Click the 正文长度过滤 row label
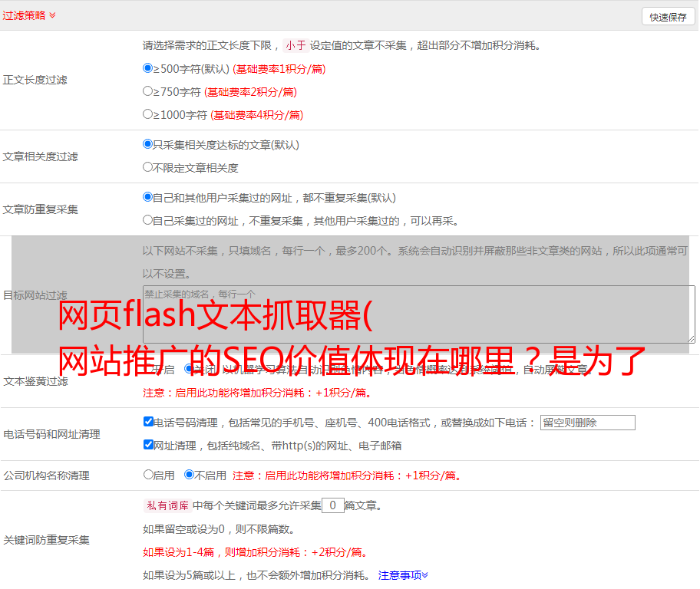 35,80
